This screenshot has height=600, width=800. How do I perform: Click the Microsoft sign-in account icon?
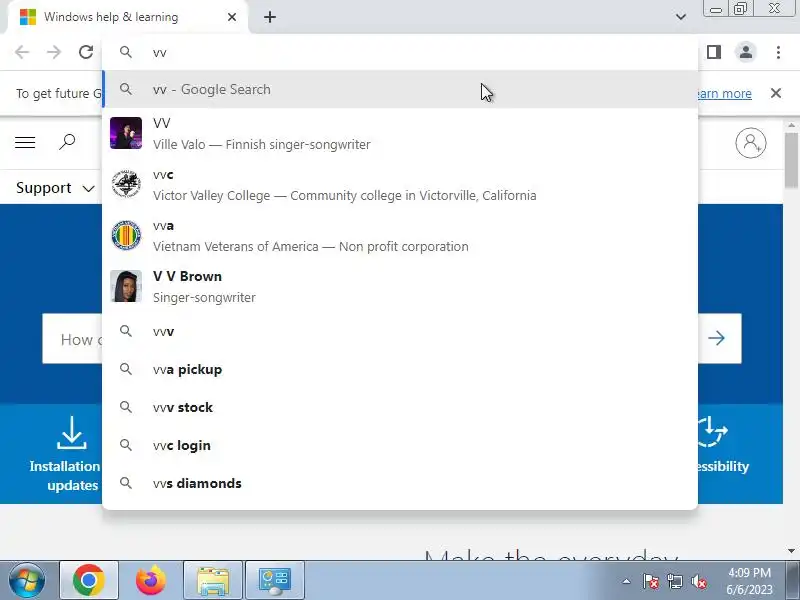(751, 143)
